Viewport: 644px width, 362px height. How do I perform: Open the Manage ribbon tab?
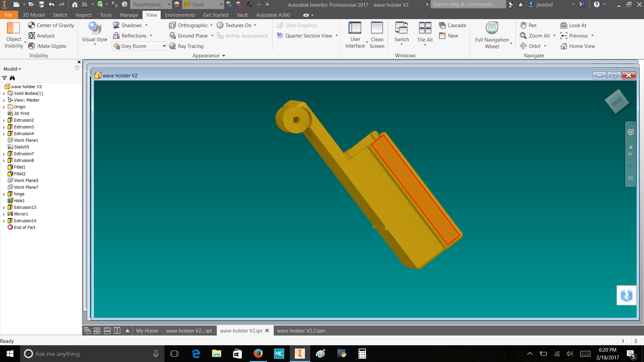pos(129,15)
